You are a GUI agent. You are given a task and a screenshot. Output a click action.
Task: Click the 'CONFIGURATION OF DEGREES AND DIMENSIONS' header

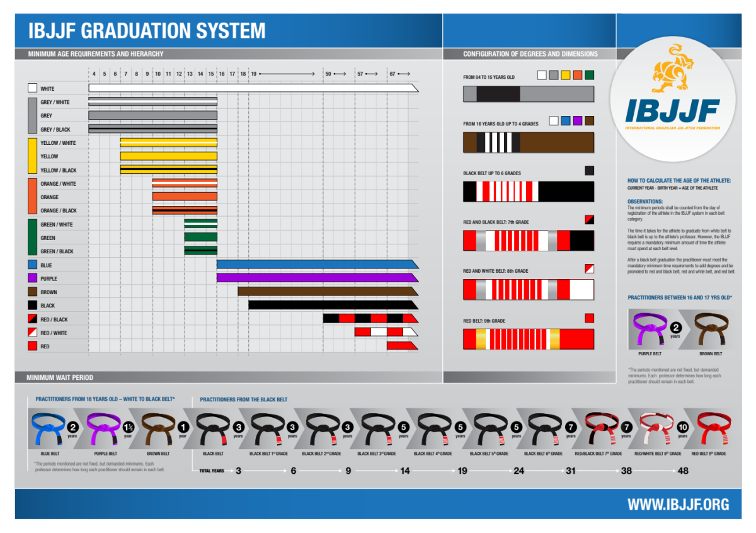[x=530, y=54]
